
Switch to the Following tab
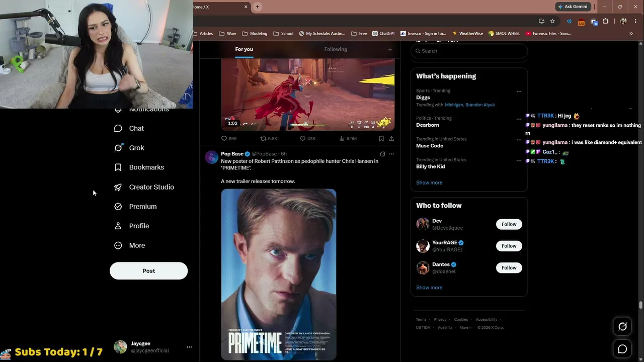(x=336, y=49)
